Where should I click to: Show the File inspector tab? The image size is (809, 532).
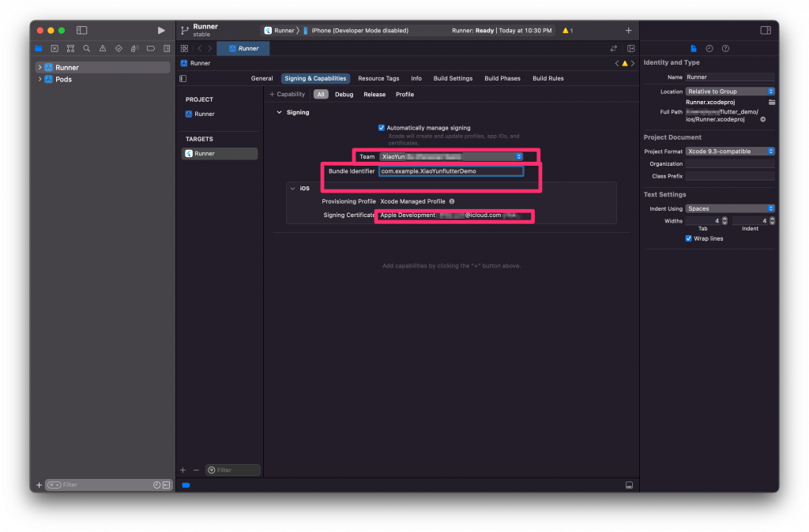pyautogui.click(x=694, y=48)
